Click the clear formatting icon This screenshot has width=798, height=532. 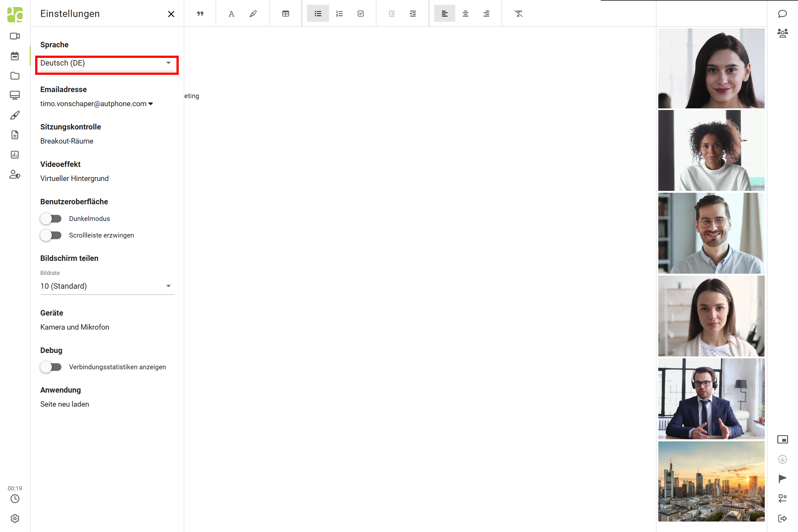[519, 13]
